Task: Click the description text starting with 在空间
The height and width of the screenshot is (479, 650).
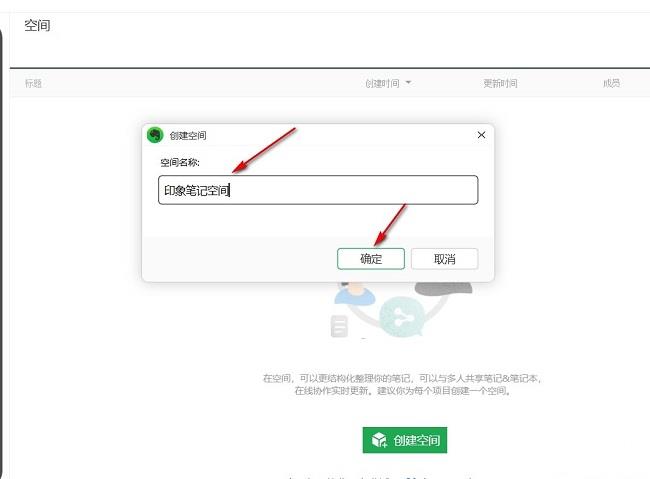Action: 402,378
